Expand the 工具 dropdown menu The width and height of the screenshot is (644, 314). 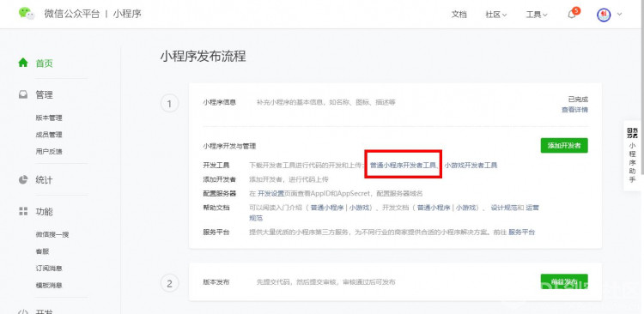tap(537, 15)
